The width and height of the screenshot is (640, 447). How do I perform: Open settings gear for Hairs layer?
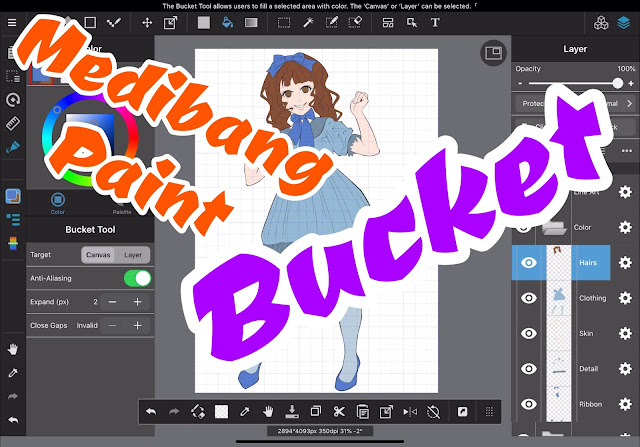pos(625,262)
